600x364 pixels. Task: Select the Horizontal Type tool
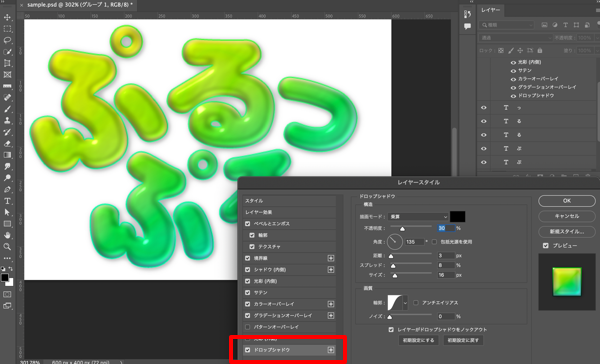coord(7,201)
